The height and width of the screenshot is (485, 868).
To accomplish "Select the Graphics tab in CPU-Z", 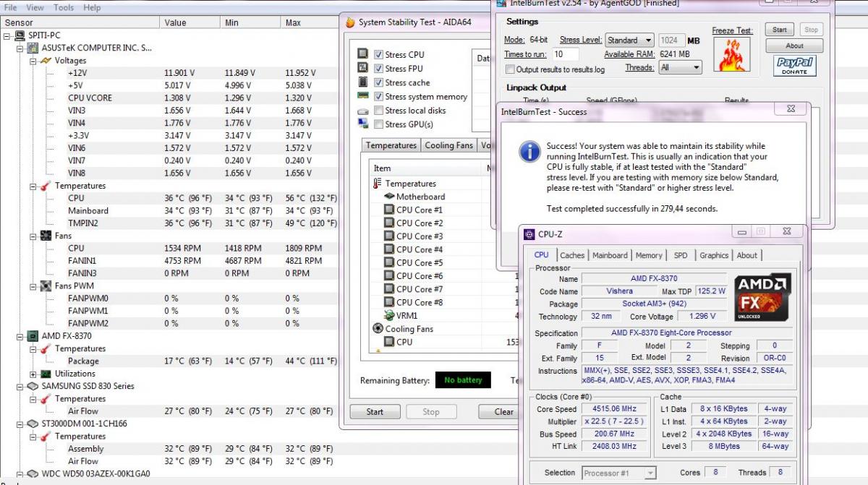I will (714, 255).
